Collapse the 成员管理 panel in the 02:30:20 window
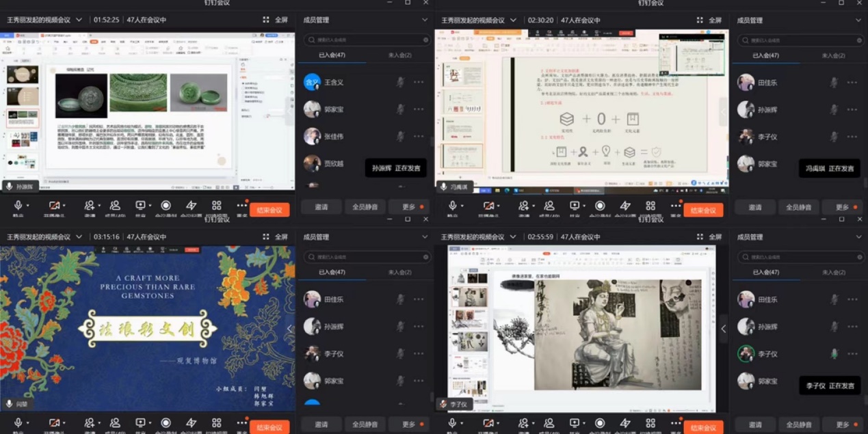Viewport: 868px width, 434px height. [858, 20]
